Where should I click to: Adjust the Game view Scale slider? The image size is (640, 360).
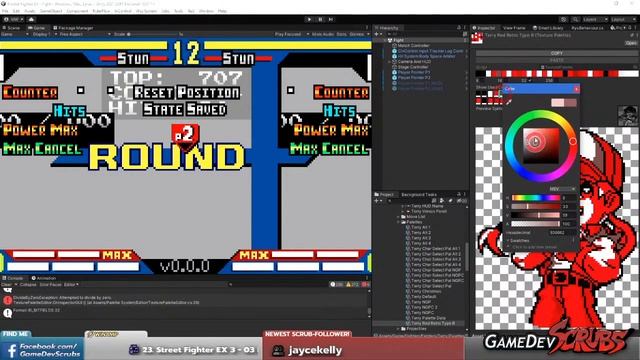pos(153,34)
